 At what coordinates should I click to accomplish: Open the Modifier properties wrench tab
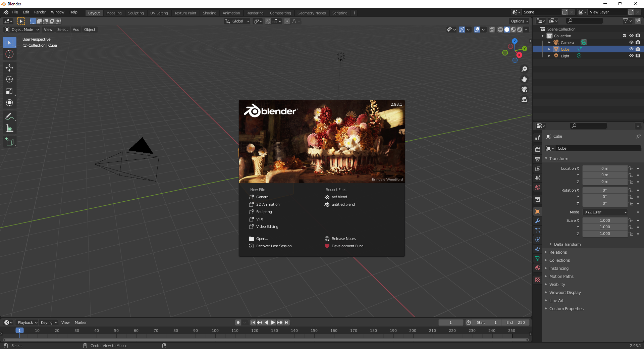pos(538,221)
